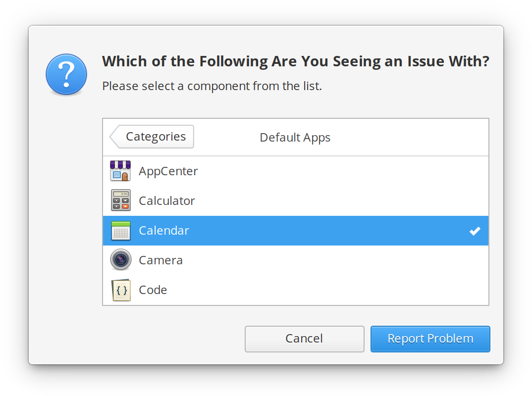Click the Default Apps header title
Screen dimensions: 532x396
coord(295,138)
